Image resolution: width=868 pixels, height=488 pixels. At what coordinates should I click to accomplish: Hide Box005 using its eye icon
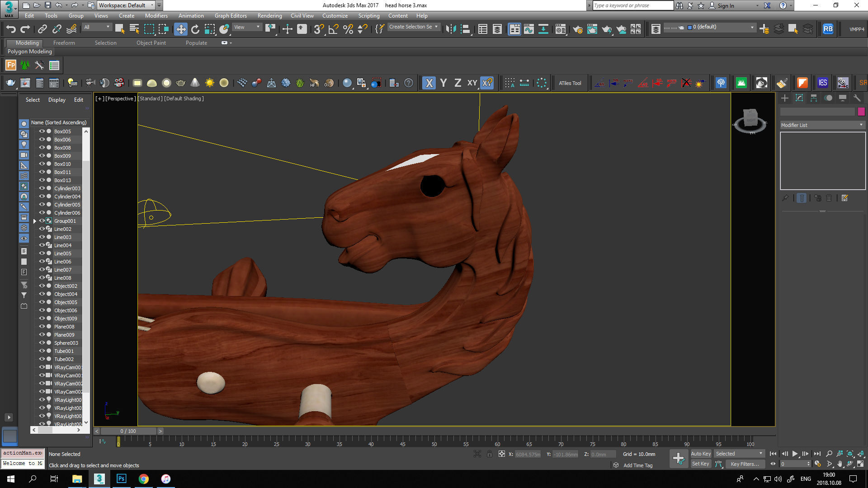(x=42, y=131)
